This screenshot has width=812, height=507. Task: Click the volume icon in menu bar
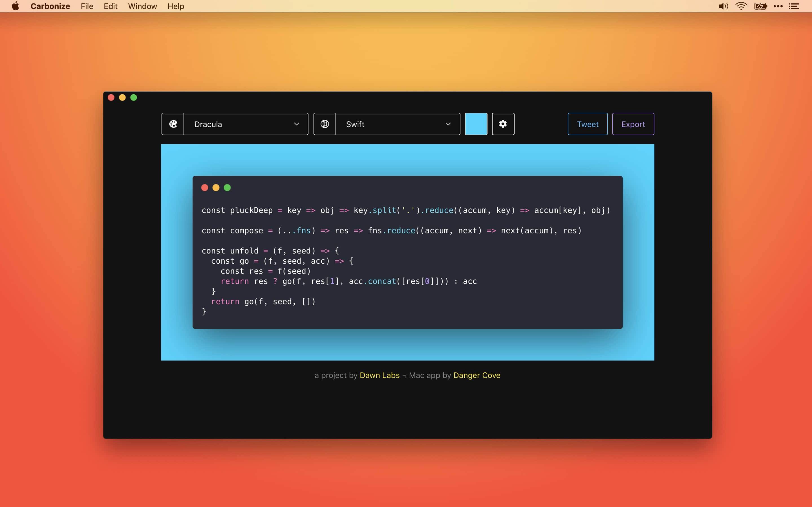coord(723,6)
